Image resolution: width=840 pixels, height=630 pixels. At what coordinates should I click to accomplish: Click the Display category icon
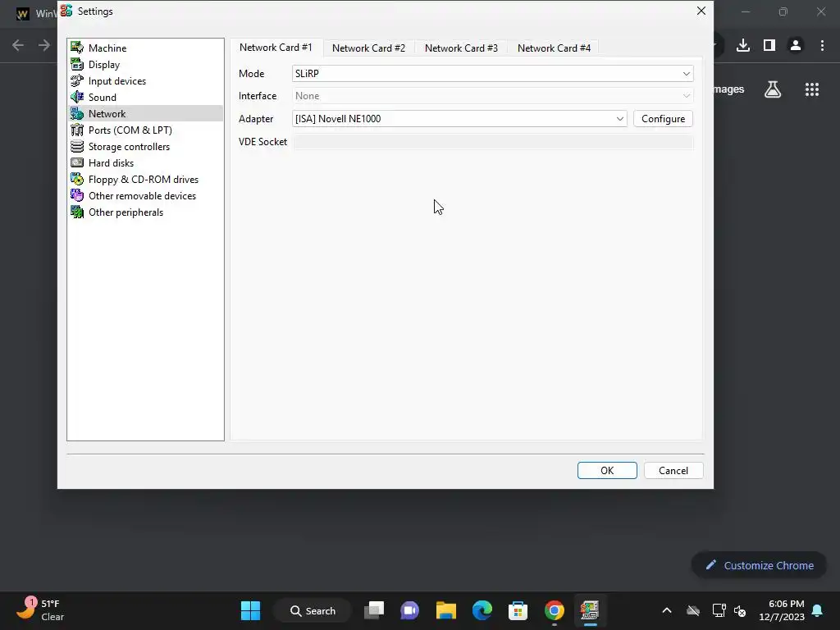tap(77, 64)
